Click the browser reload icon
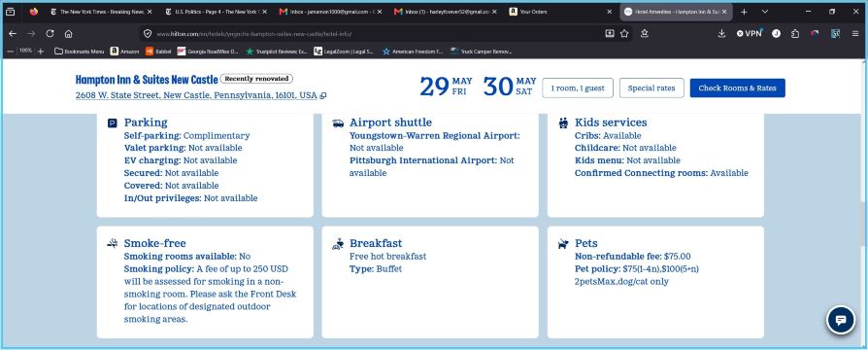Screen dimensions: 868x350 [x=50, y=34]
